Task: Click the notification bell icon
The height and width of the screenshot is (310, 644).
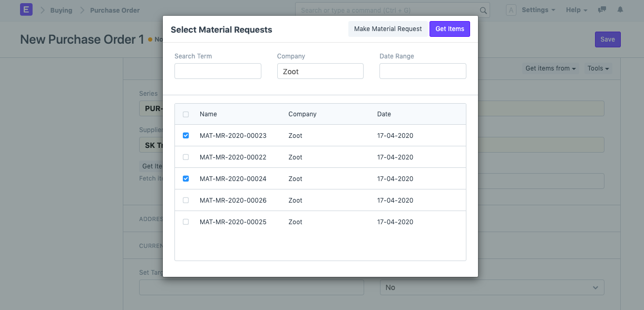Action: tap(620, 9)
